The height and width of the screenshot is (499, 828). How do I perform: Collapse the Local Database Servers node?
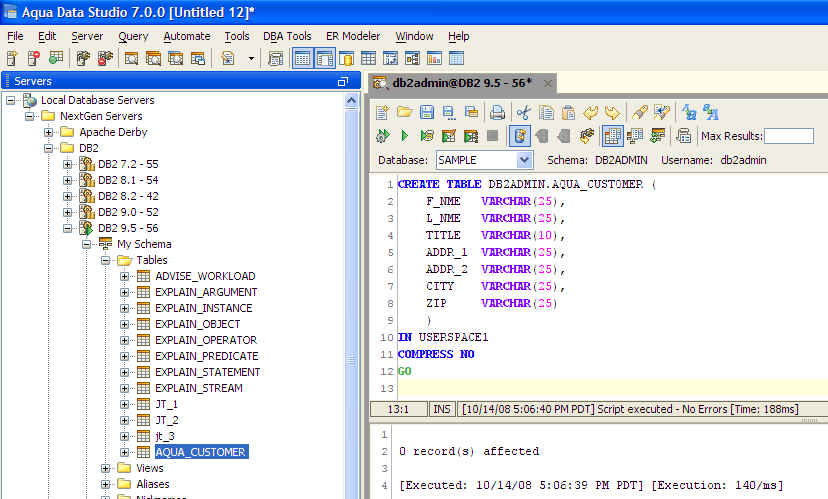[10, 100]
